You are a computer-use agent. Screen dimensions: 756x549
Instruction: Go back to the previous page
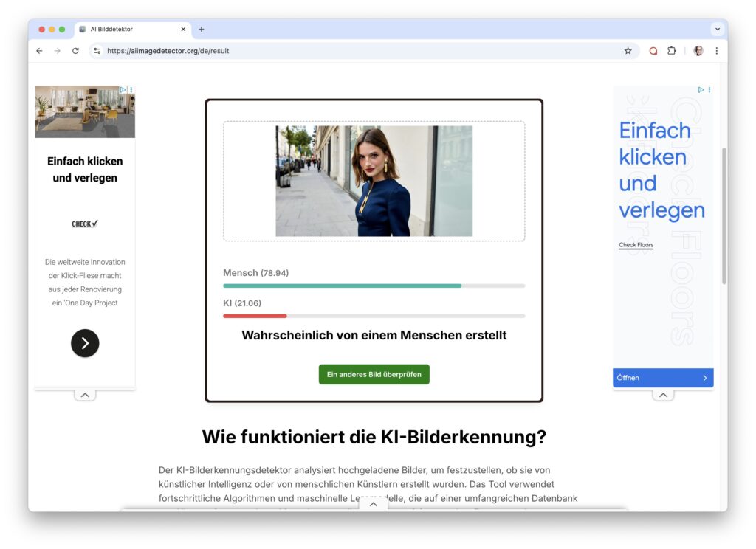tap(40, 51)
